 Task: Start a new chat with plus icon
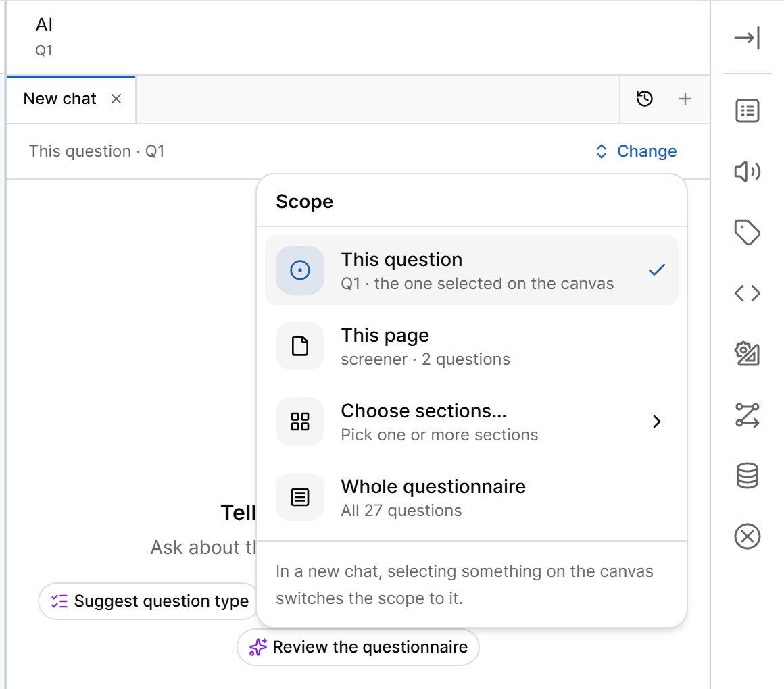[x=685, y=99]
